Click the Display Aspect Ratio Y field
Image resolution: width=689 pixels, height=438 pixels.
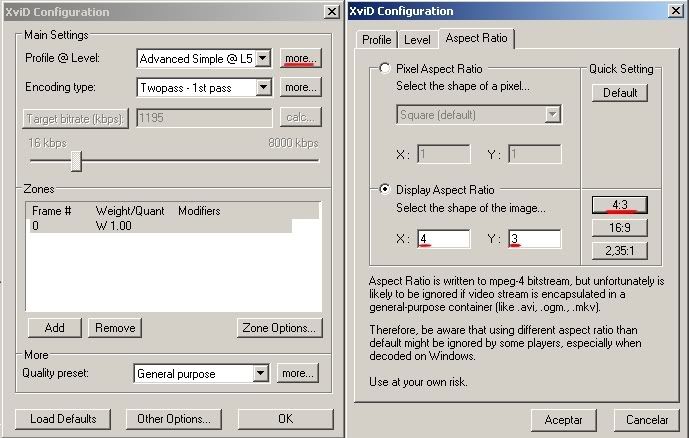(x=535, y=239)
